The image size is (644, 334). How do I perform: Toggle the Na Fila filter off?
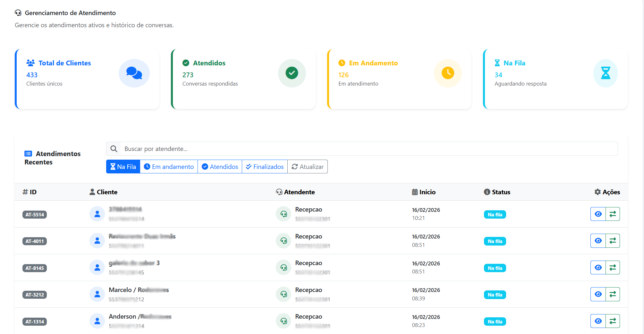(123, 166)
